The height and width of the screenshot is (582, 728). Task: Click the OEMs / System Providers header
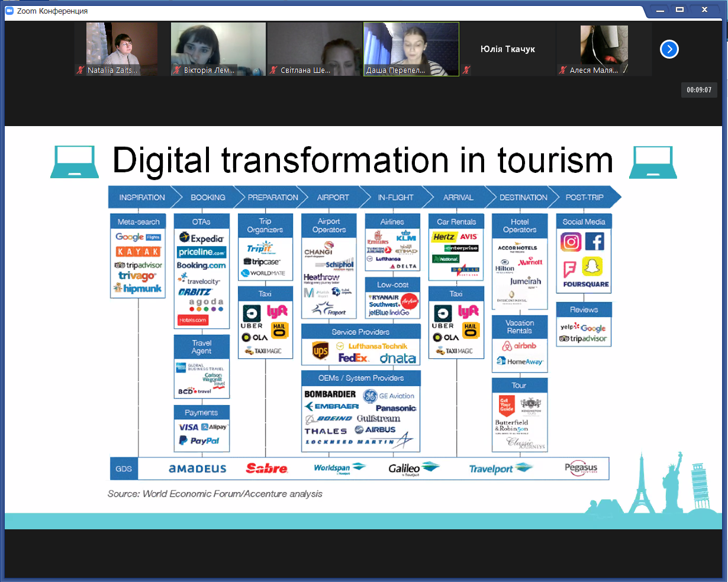tap(361, 378)
